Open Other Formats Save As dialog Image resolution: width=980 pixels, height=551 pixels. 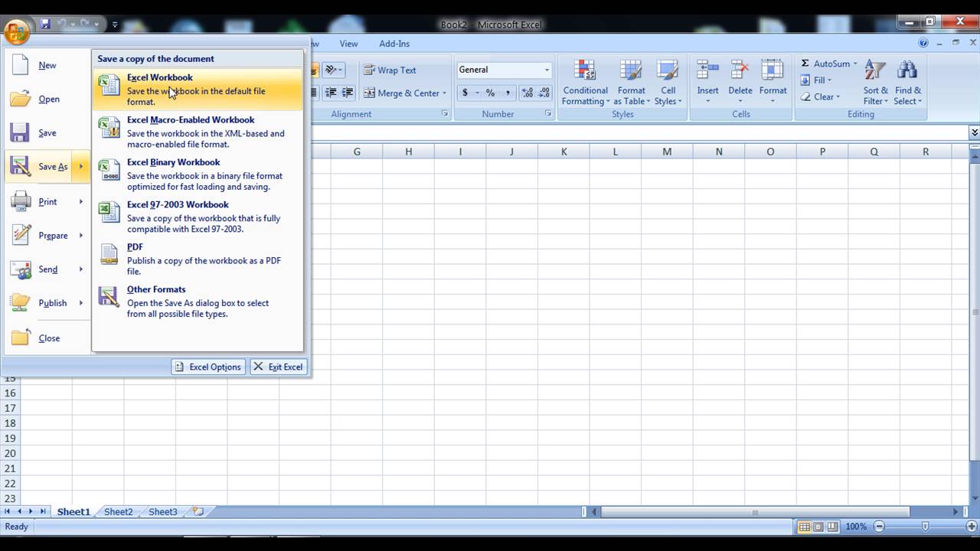198,302
